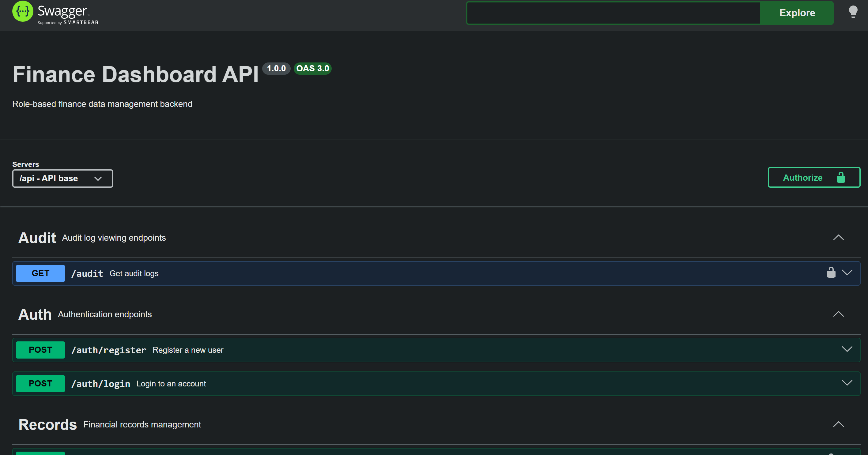This screenshot has width=868, height=455.
Task: Collapse the Auth section using its chevron
Action: tap(838, 314)
